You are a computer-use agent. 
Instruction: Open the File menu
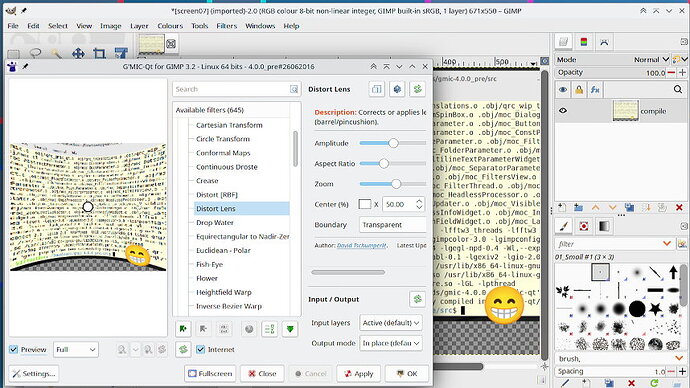point(13,26)
